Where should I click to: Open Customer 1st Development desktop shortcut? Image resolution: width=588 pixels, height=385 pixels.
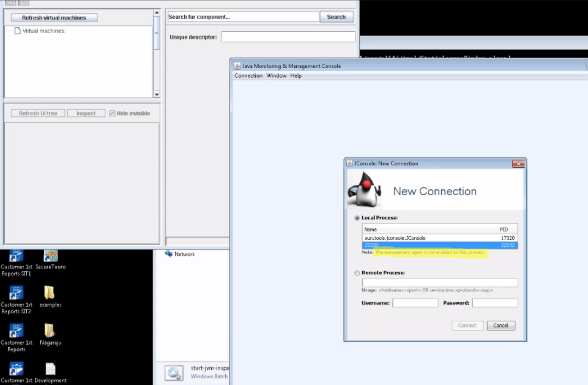(16, 373)
